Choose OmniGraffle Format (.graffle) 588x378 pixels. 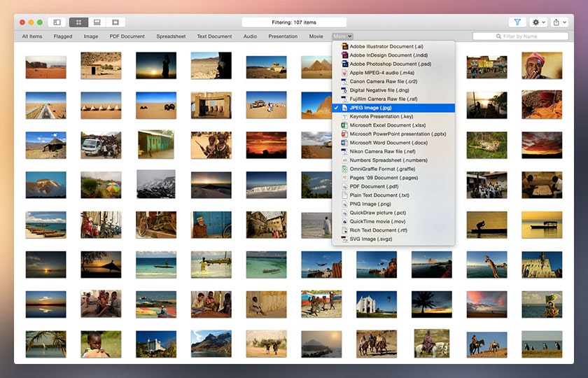click(x=393, y=169)
